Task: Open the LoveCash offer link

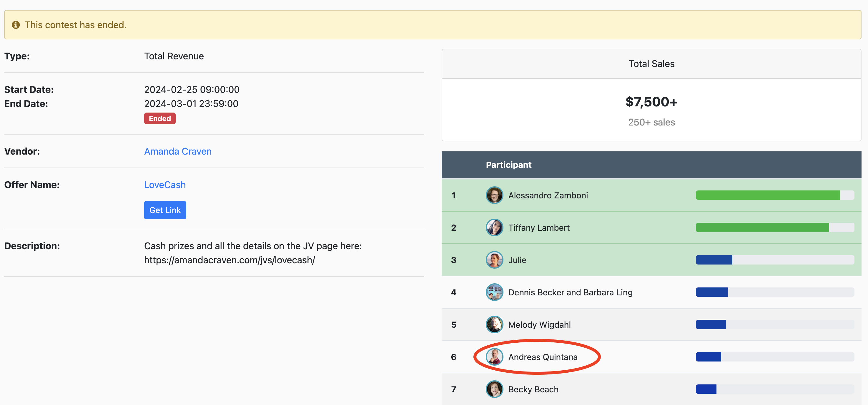Action: pyautogui.click(x=165, y=185)
